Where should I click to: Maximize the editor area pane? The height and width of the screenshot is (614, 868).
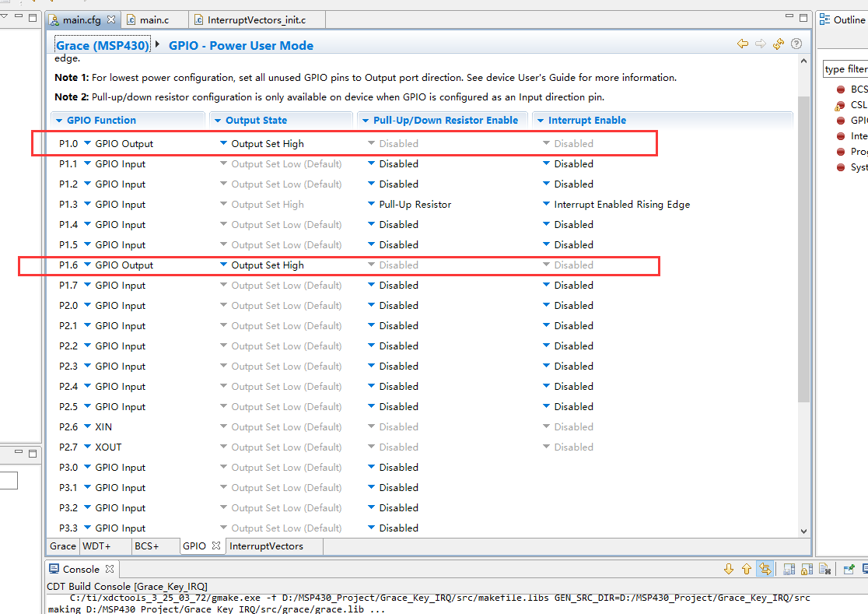803,18
